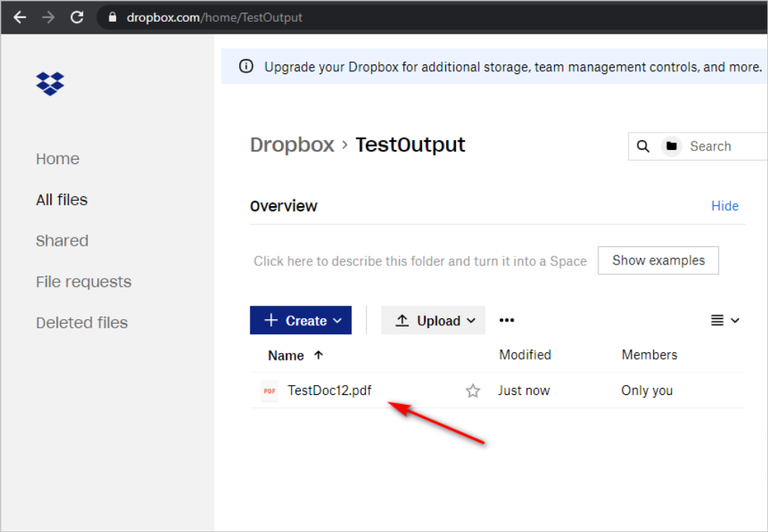This screenshot has height=532, width=768.
Task: Reload the page with refresh icon
Action: pos(76,17)
